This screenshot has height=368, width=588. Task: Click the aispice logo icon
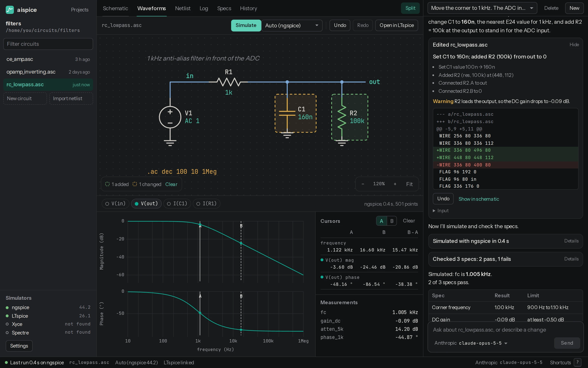coord(10,10)
